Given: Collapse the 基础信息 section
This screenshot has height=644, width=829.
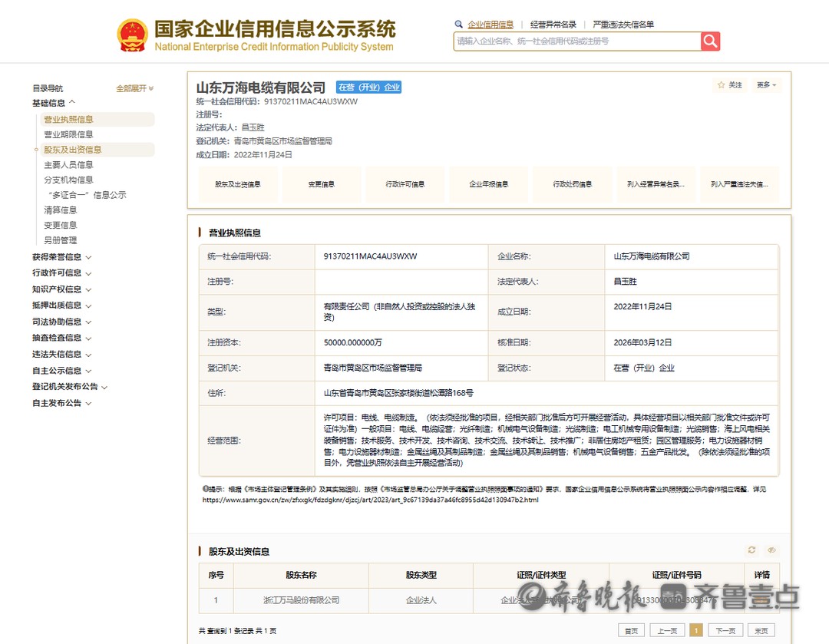Looking at the screenshot, I should point(54,103).
